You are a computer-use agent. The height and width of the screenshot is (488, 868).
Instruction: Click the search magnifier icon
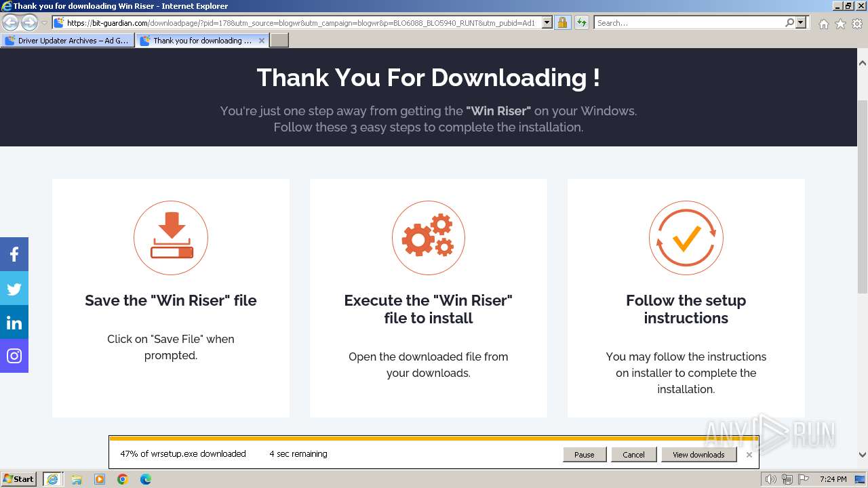(x=789, y=22)
